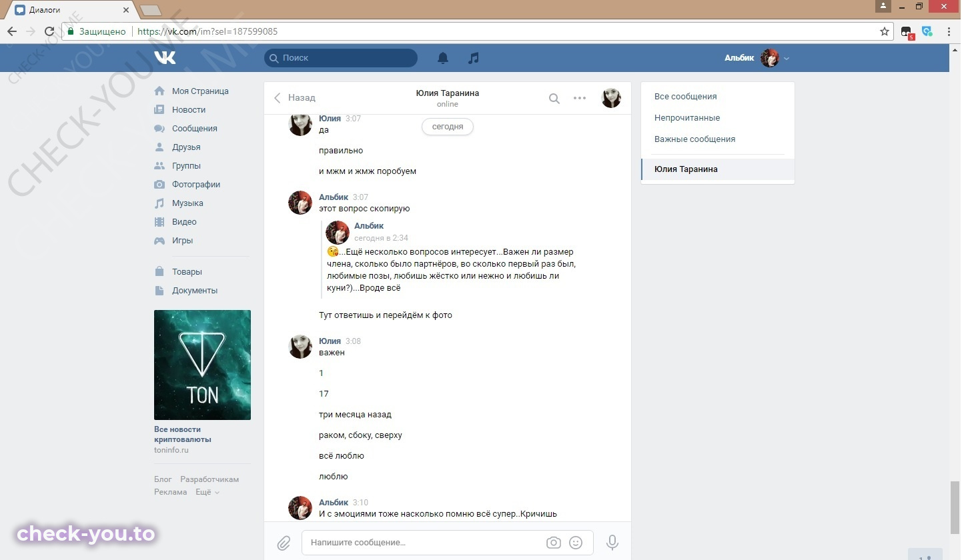Open the three-dots conversation actions menu
Screen dimensions: 962x560
(x=580, y=98)
